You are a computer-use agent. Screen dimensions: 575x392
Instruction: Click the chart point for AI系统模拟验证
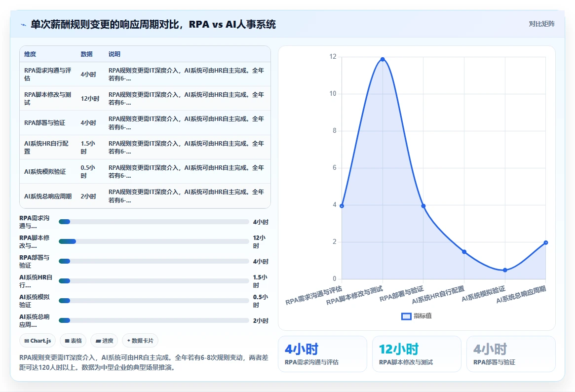coord(505,270)
